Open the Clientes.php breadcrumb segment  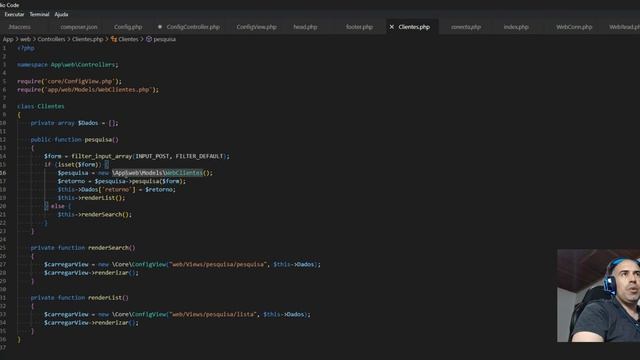(x=88, y=39)
